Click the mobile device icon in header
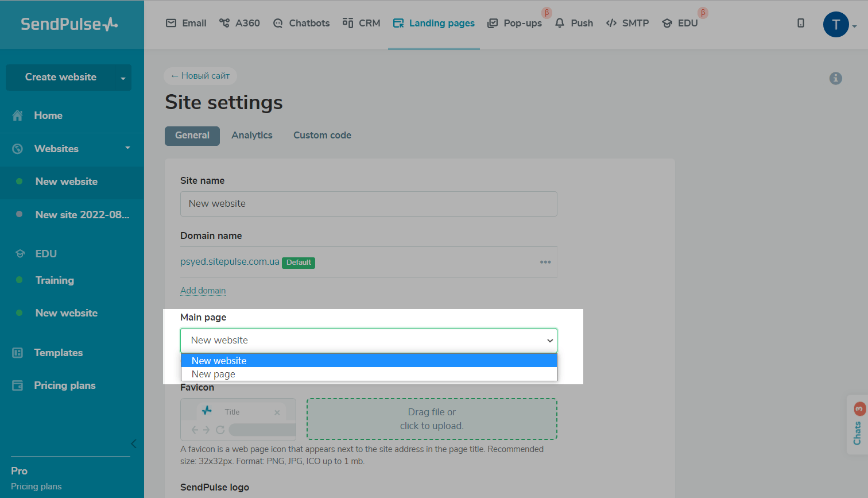 point(801,23)
